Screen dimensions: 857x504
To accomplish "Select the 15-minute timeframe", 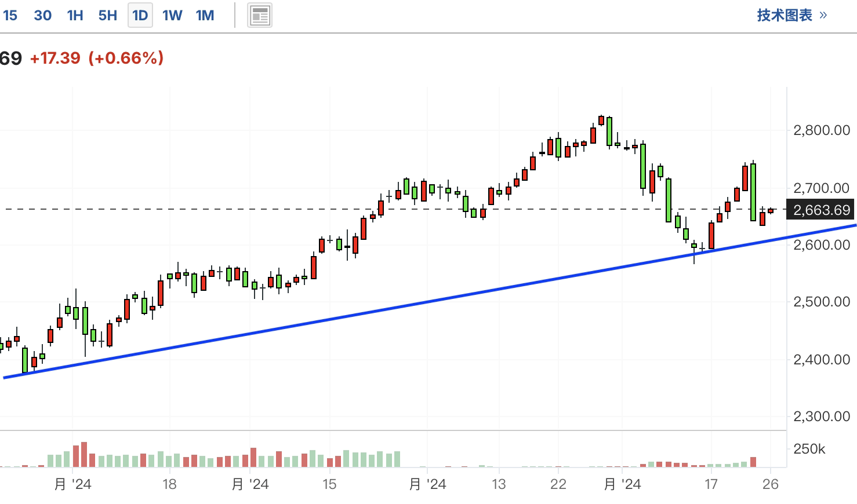I will [x=10, y=16].
